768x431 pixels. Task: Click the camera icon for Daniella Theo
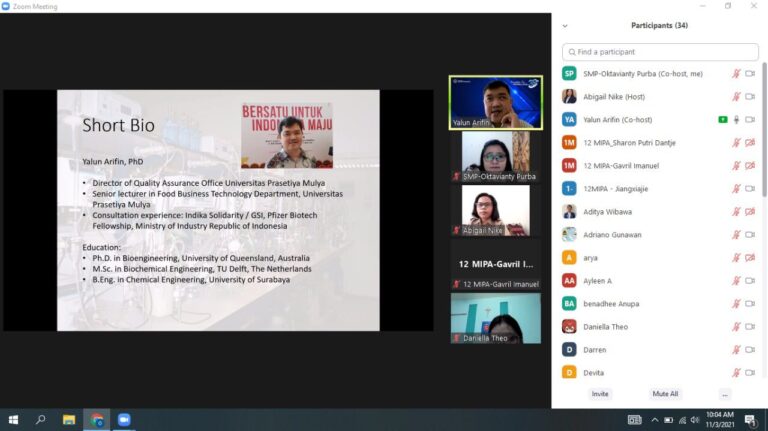coord(750,327)
